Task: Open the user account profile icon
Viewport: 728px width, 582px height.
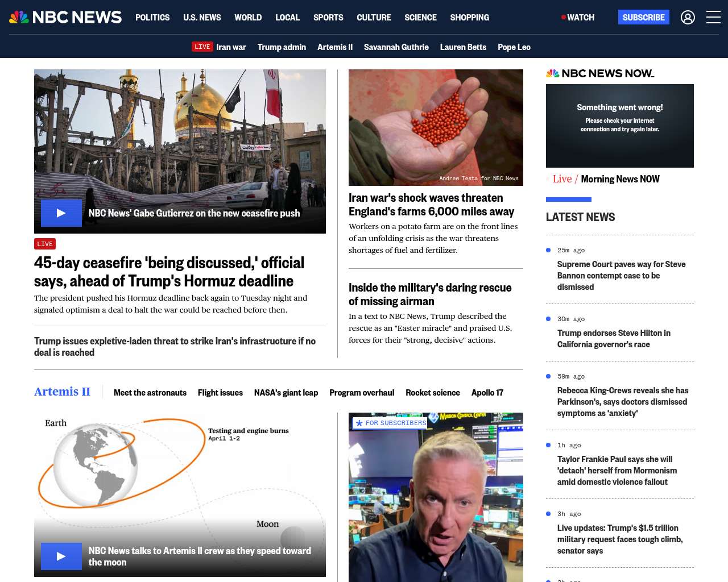Action: tap(688, 18)
